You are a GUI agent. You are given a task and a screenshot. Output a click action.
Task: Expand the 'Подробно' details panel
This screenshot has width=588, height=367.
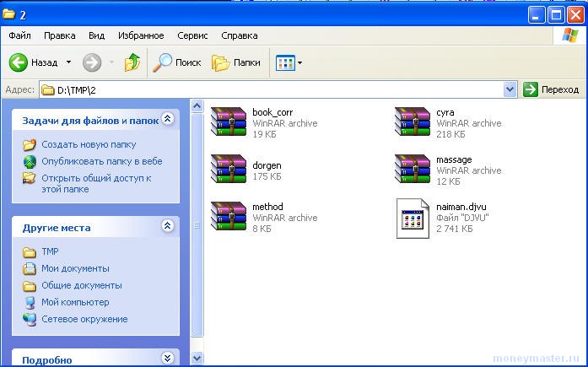pos(167,359)
